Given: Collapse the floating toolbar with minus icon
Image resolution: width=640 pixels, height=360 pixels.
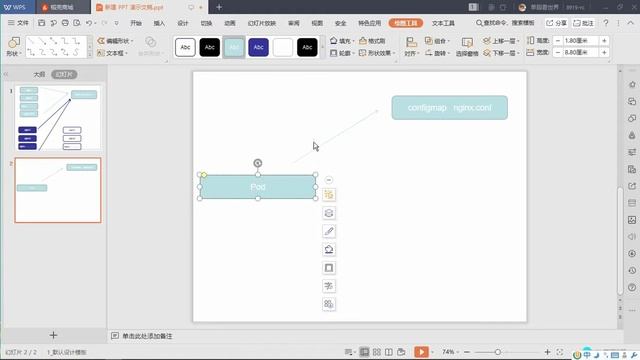Looking at the screenshot, I should [x=329, y=180].
